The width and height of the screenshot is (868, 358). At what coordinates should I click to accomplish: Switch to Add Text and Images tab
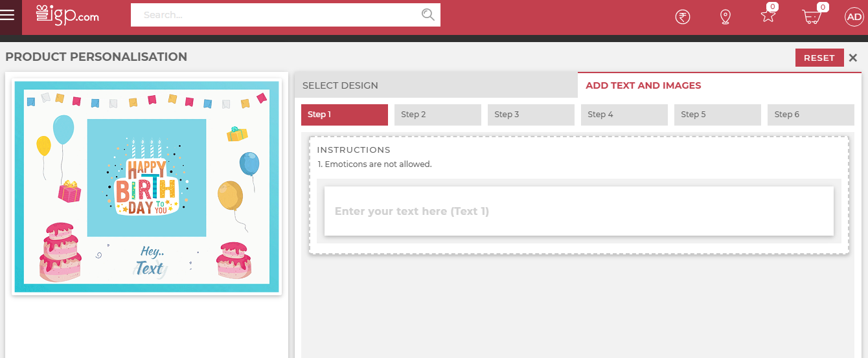(719, 85)
